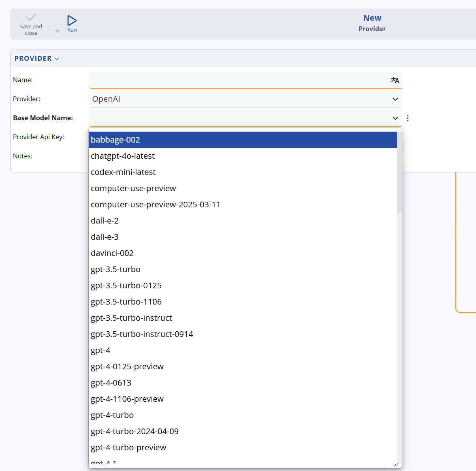The width and height of the screenshot is (476, 471).
Task: Select gpt-4-0613 model
Action: (243, 383)
